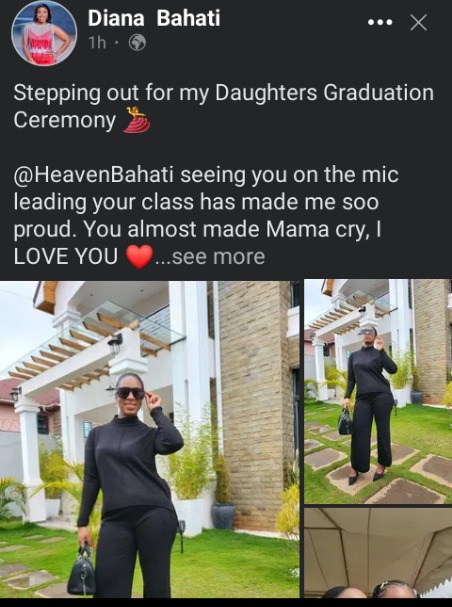Click the red heart emoji after LOVE YOU
Screen dimensions: 452x607
(x=140, y=257)
